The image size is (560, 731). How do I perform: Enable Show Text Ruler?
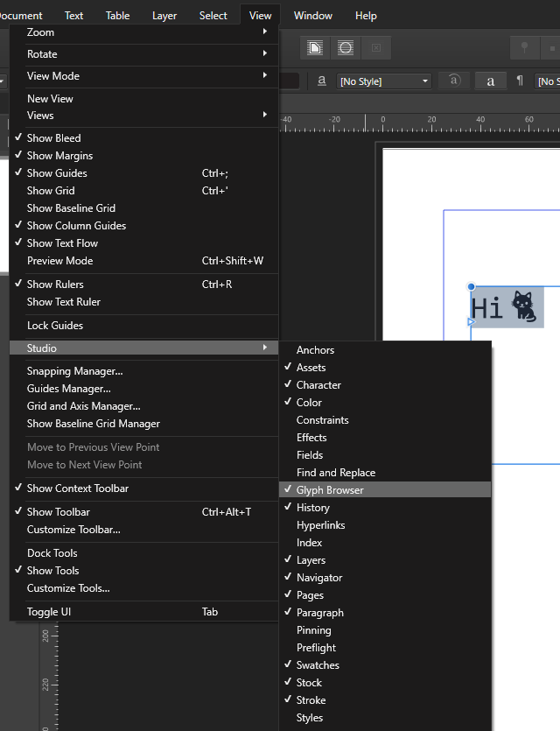click(144, 302)
